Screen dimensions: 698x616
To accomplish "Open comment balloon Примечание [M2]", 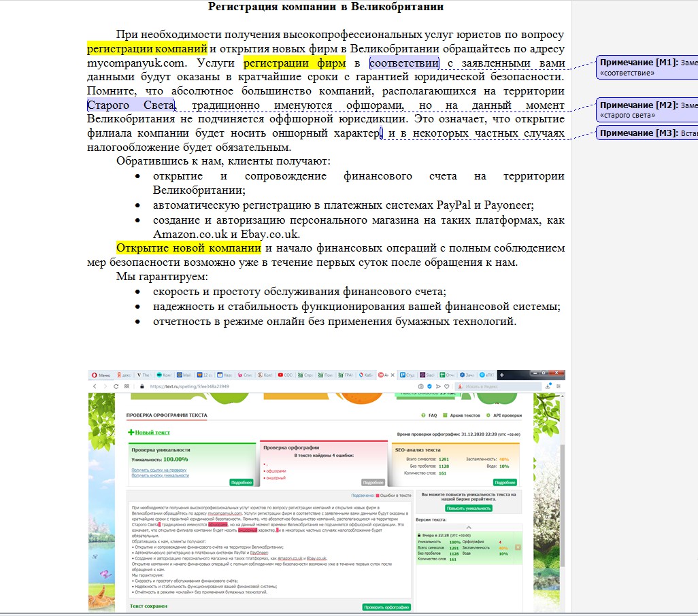I will 647,110.
